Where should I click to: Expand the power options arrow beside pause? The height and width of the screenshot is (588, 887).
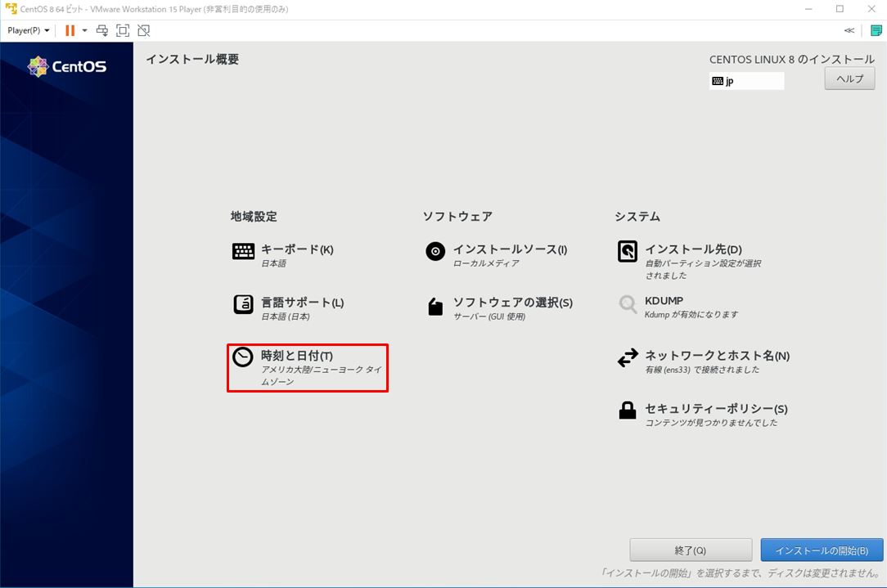(x=85, y=30)
